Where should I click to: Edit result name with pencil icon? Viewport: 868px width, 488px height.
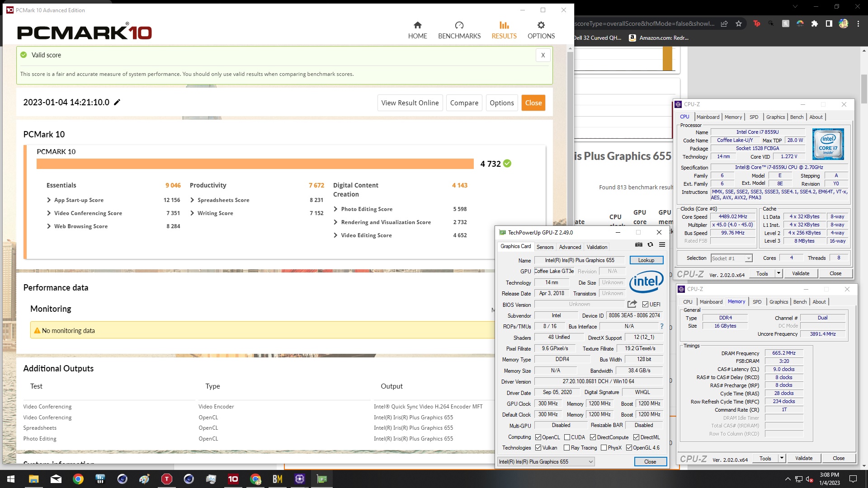[117, 102]
